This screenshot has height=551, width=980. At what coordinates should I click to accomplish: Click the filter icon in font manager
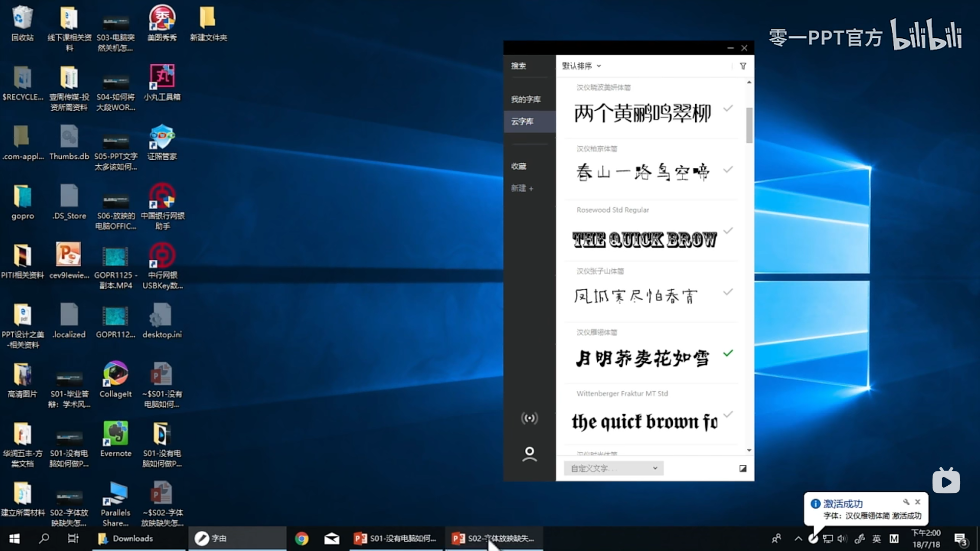click(743, 66)
